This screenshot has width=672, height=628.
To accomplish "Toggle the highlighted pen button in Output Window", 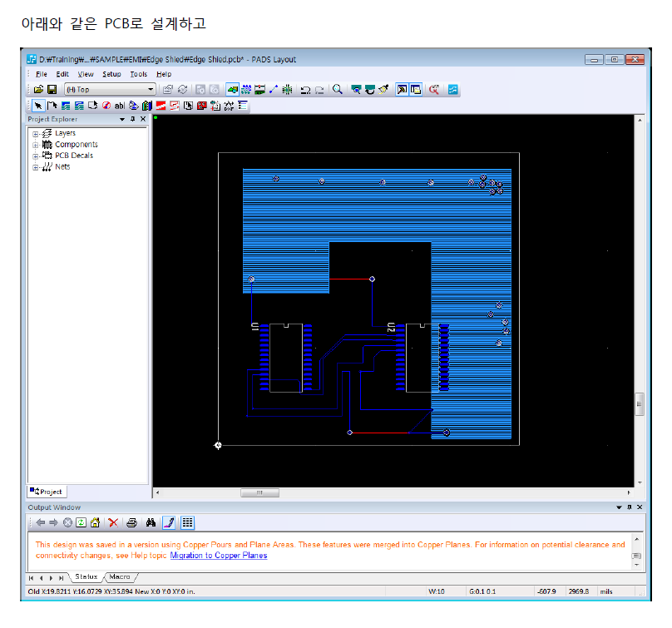I will (x=169, y=522).
